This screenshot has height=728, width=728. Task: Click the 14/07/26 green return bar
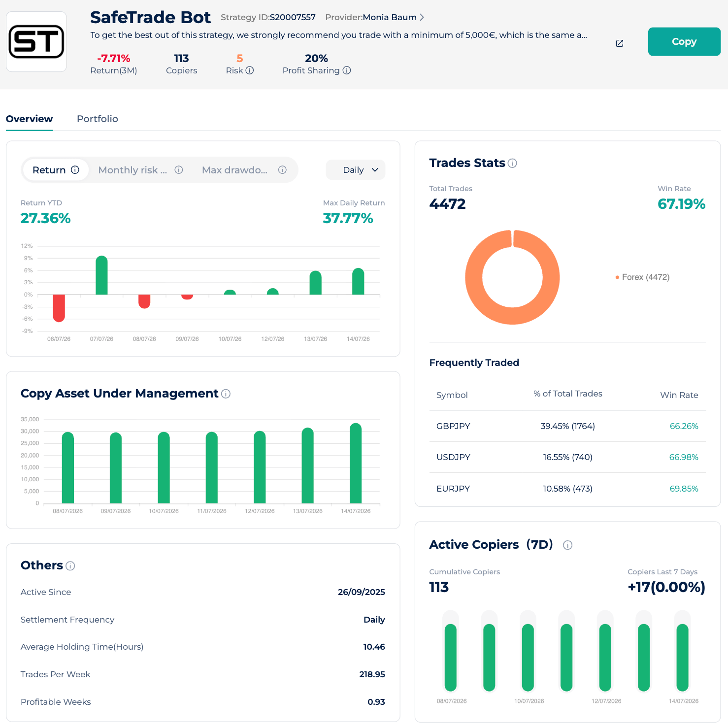coord(358,281)
